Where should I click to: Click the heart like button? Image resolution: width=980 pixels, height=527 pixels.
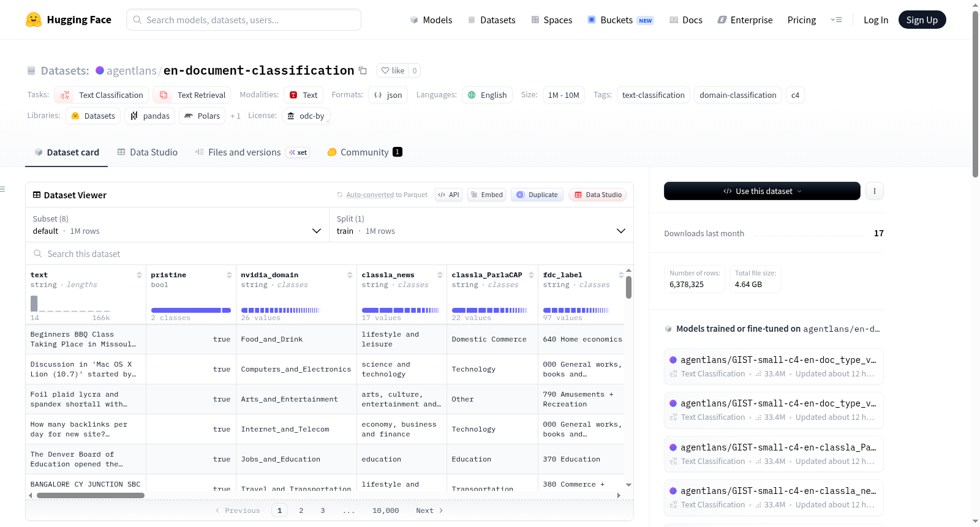click(x=393, y=70)
